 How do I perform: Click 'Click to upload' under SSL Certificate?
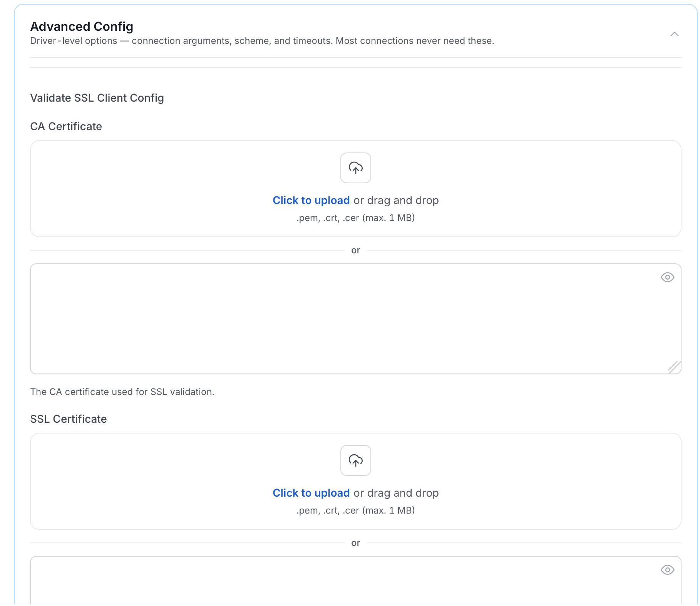[x=311, y=493]
